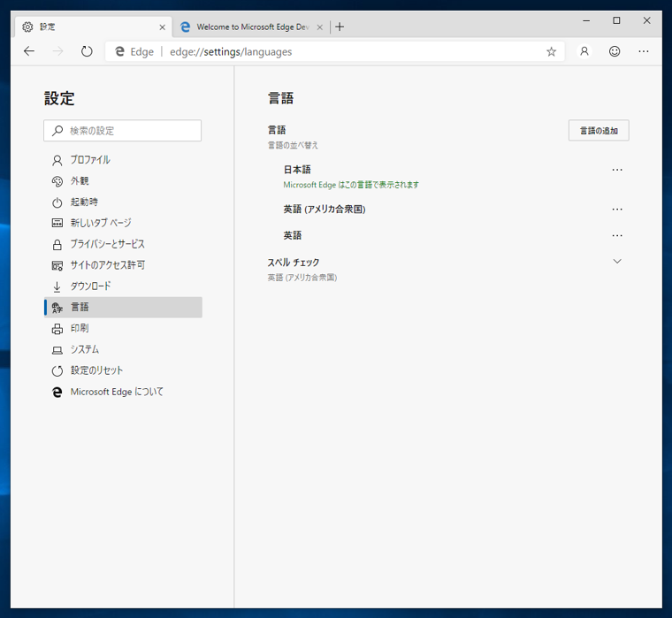Viewport: 672px width, 618px height.
Task: Click the 印刷 printer icon in sidebar
Action: (x=57, y=329)
